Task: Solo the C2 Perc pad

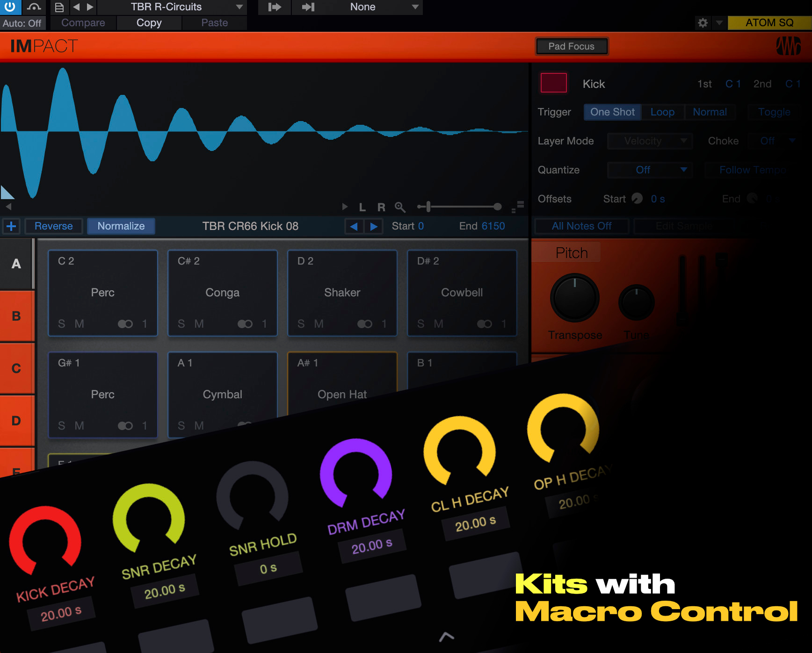Action: tap(62, 323)
